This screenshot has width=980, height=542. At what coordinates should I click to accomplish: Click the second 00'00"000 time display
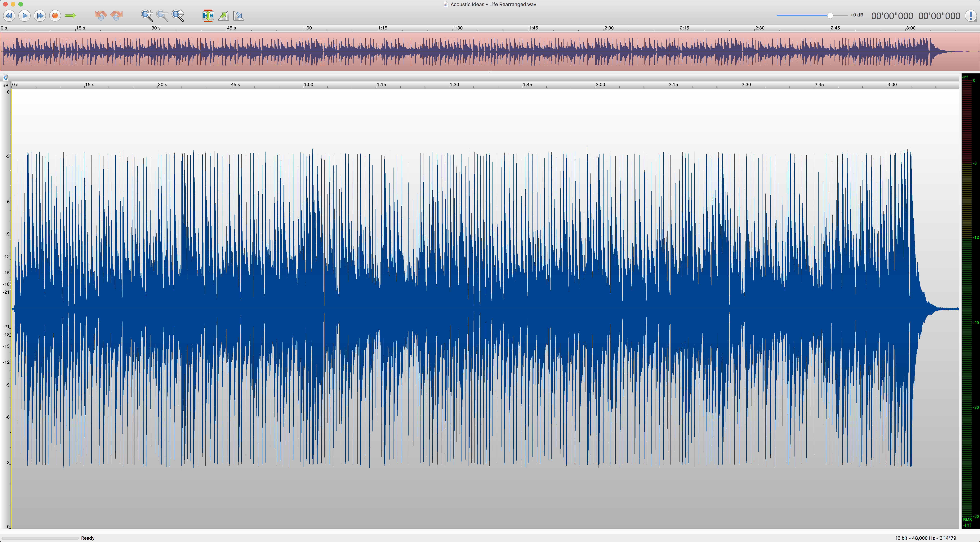click(939, 16)
